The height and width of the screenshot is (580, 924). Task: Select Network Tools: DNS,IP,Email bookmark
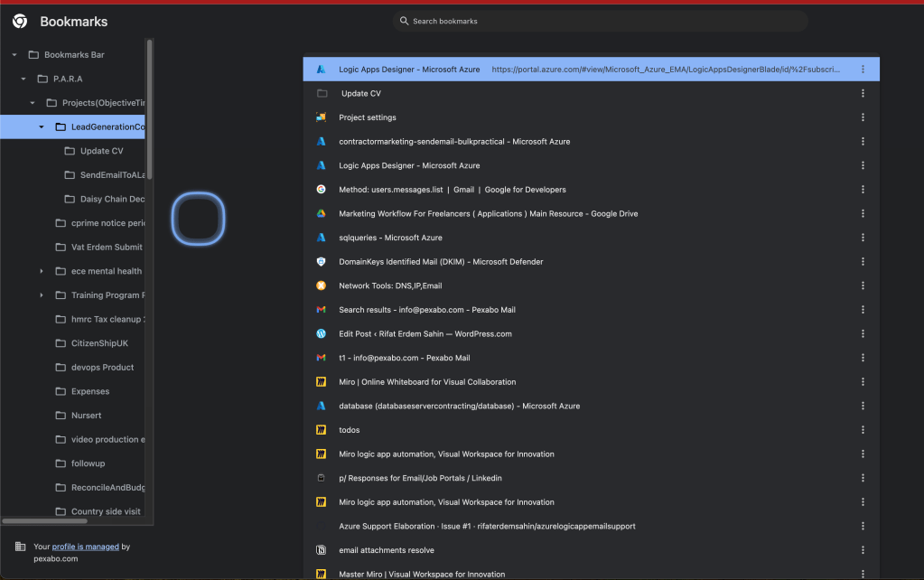[591, 285]
